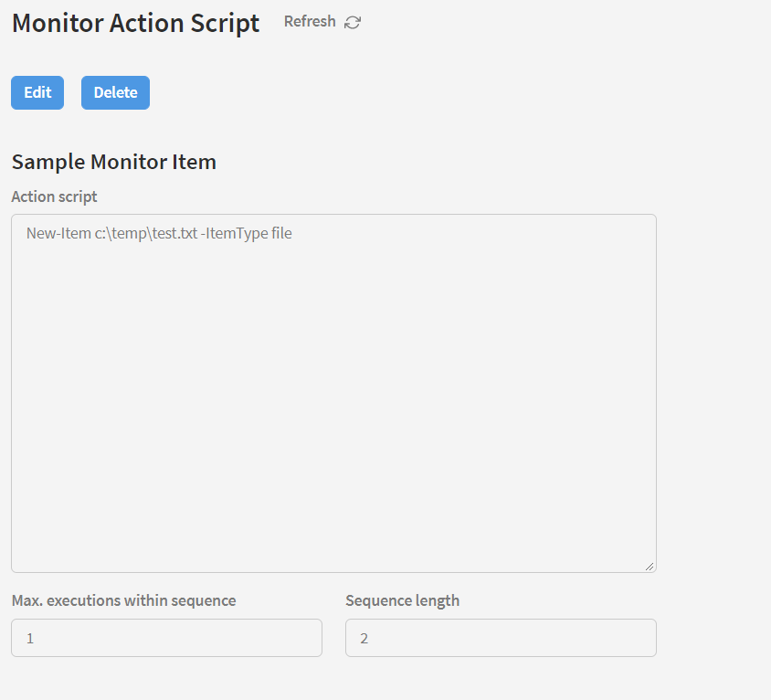The width and height of the screenshot is (771, 700).
Task: Click the word Monitor in page title
Action: [x=58, y=23]
